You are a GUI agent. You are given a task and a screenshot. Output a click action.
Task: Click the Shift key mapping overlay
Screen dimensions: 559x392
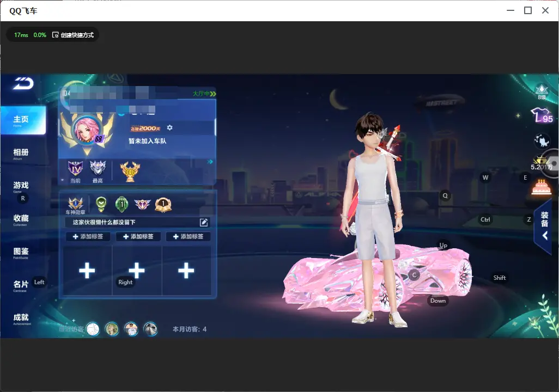point(499,278)
